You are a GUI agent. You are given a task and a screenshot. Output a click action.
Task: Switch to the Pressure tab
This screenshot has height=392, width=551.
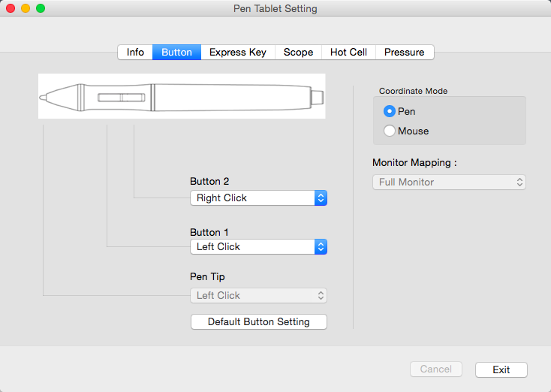[x=405, y=53]
